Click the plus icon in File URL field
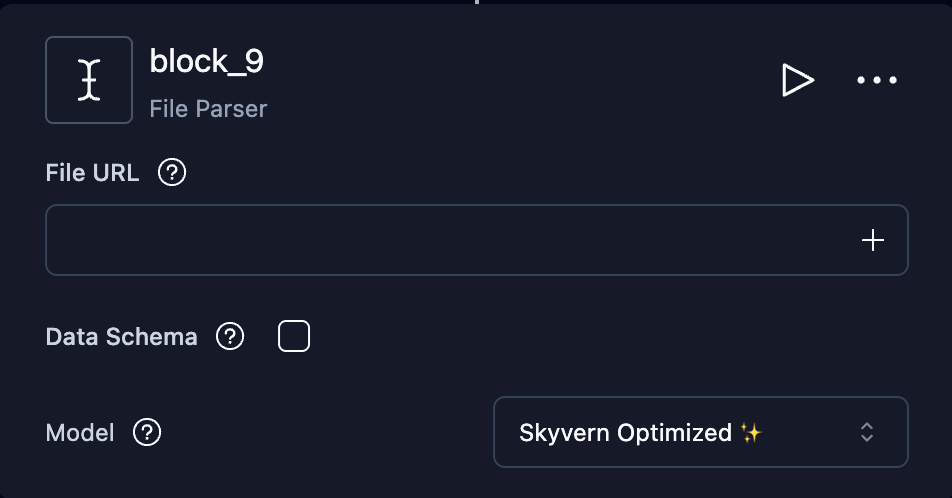Screen dimensions: 952x498 tap(873, 240)
